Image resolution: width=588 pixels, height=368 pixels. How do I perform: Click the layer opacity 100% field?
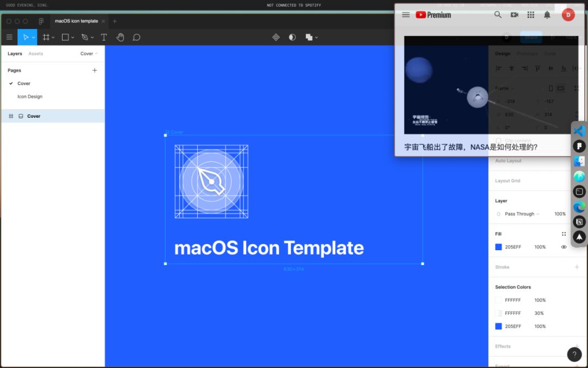[x=560, y=214]
